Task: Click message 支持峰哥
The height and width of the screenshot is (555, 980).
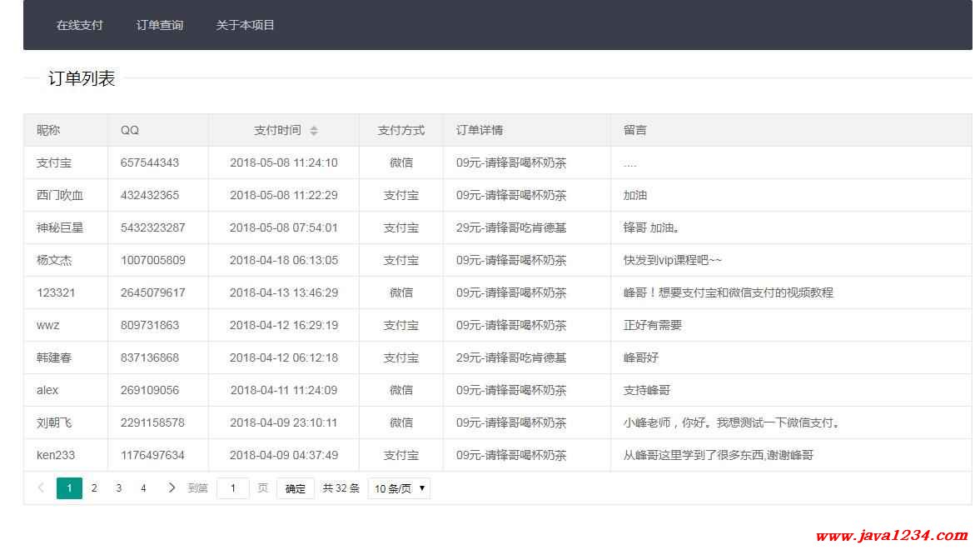Action: [x=647, y=391]
